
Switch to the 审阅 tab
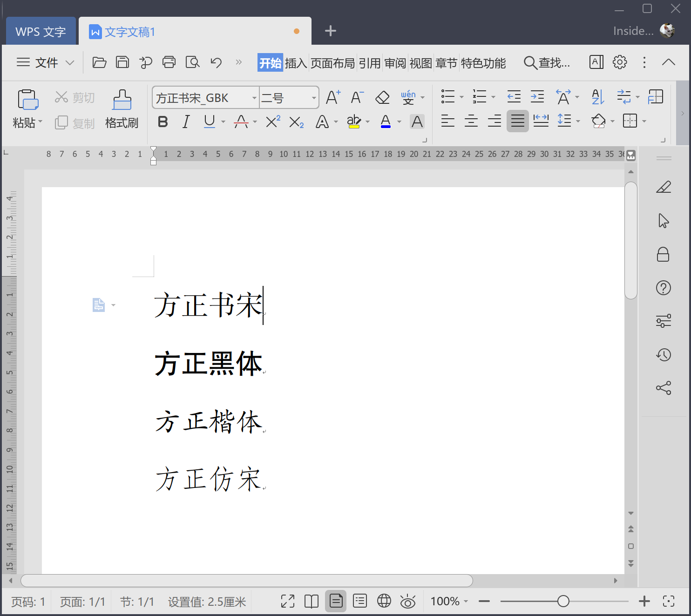(395, 63)
